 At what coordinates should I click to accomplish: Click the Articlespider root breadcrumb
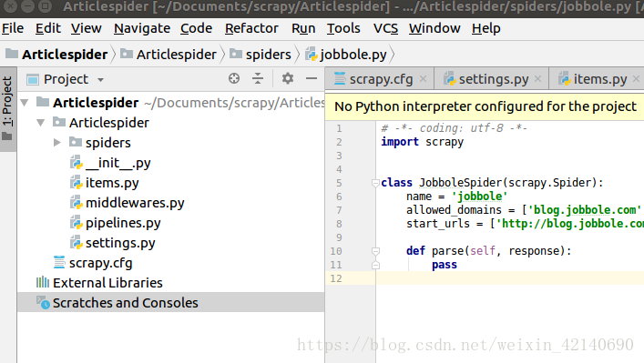click(56, 55)
